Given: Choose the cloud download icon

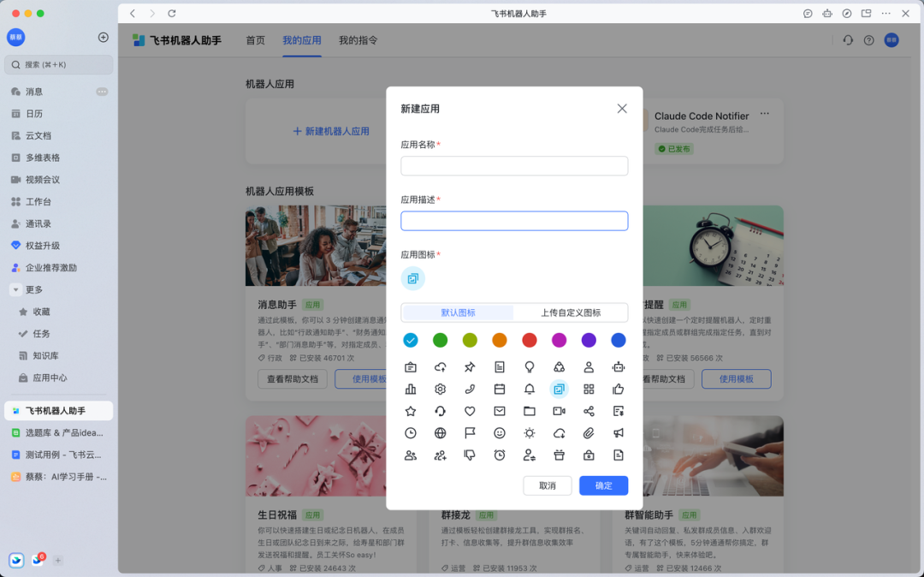Looking at the screenshot, I should pyautogui.click(x=560, y=433).
